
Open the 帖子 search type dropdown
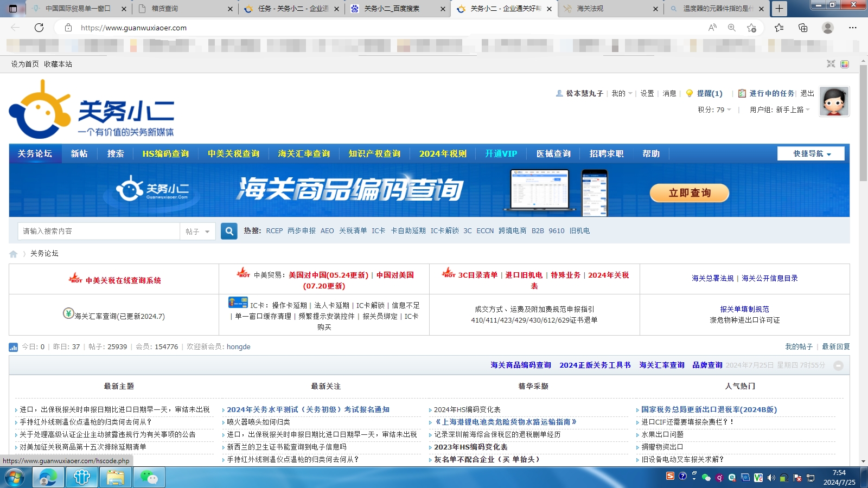197,232
